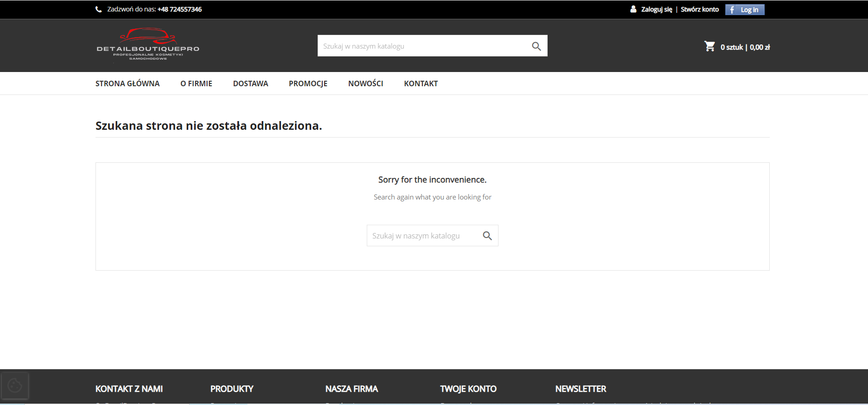Open the O firmie menu item

pos(196,83)
